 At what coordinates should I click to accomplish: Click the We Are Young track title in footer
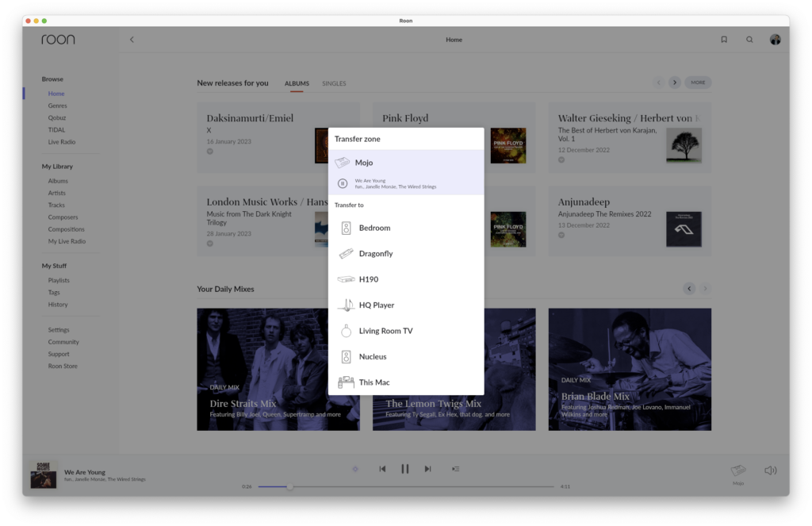(84, 472)
